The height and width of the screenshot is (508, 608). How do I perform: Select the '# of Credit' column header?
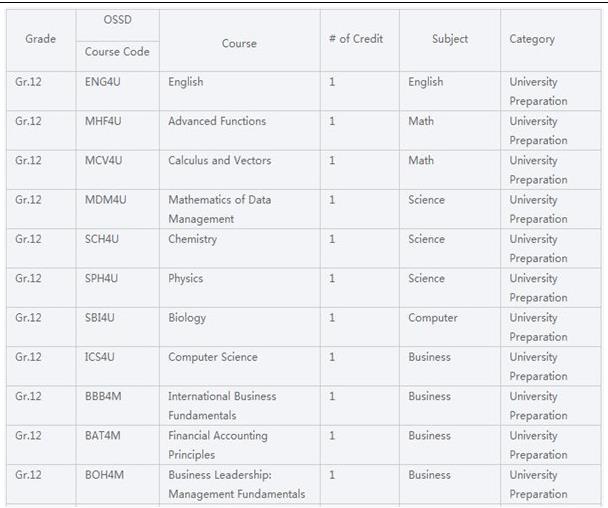click(x=356, y=39)
